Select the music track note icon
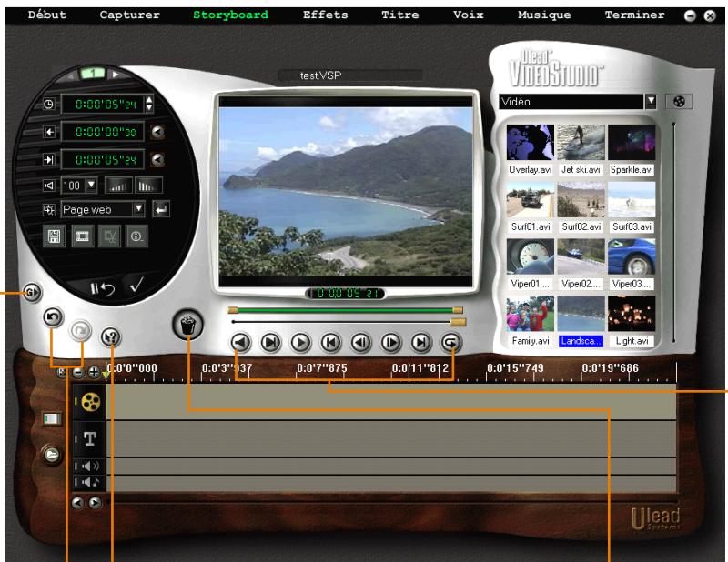Screen dimensions: 728x562 (90, 483)
